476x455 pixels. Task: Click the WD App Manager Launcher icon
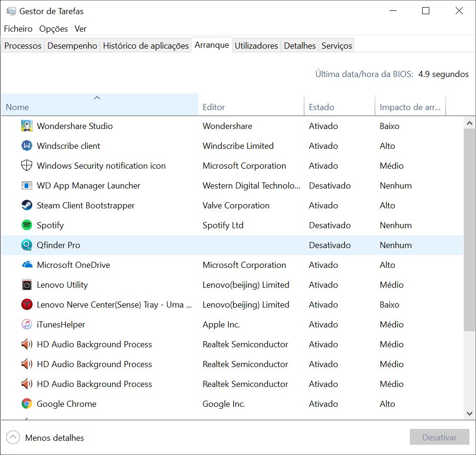(x=27, y=186)
